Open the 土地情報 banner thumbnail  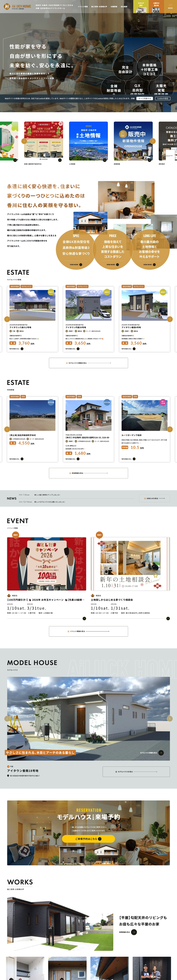coord(88,141)
